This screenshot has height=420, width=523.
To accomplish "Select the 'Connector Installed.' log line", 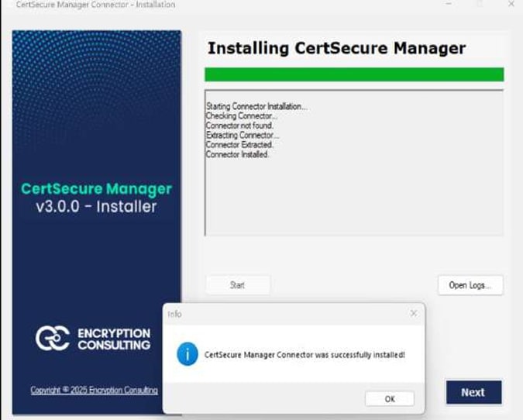I will [237, 154].
